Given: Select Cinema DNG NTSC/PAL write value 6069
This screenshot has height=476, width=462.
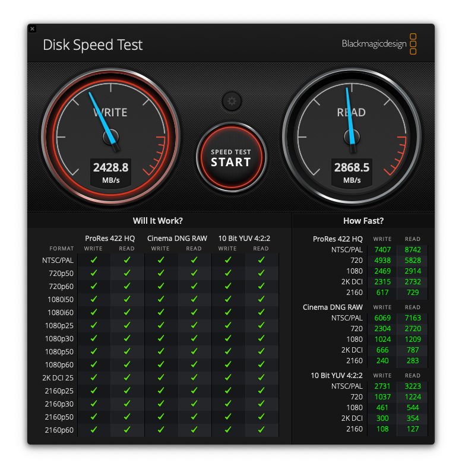Looking at the screenshot, I should click(382, 318).
